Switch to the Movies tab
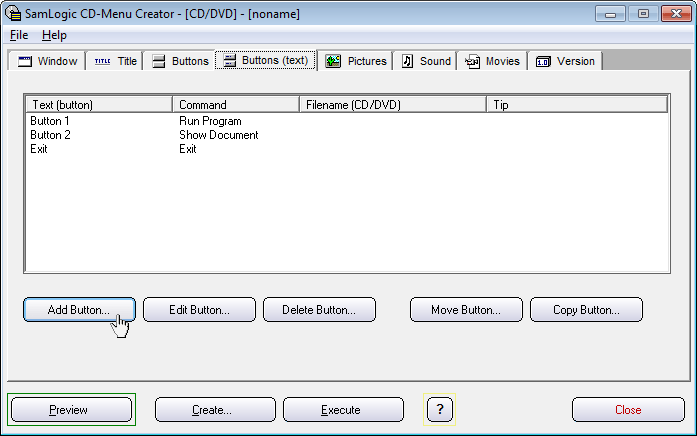The width and height of the screenshot is (697, 436). coord(492,61)
